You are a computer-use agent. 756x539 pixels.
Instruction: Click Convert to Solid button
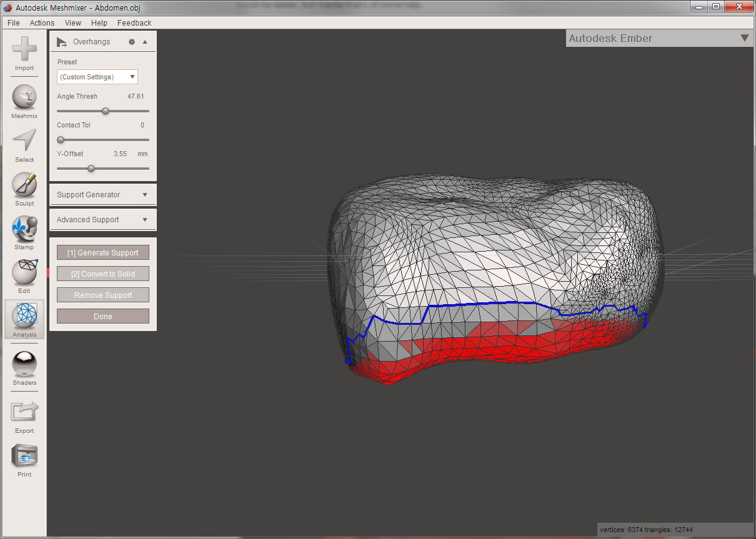(103, 274)
